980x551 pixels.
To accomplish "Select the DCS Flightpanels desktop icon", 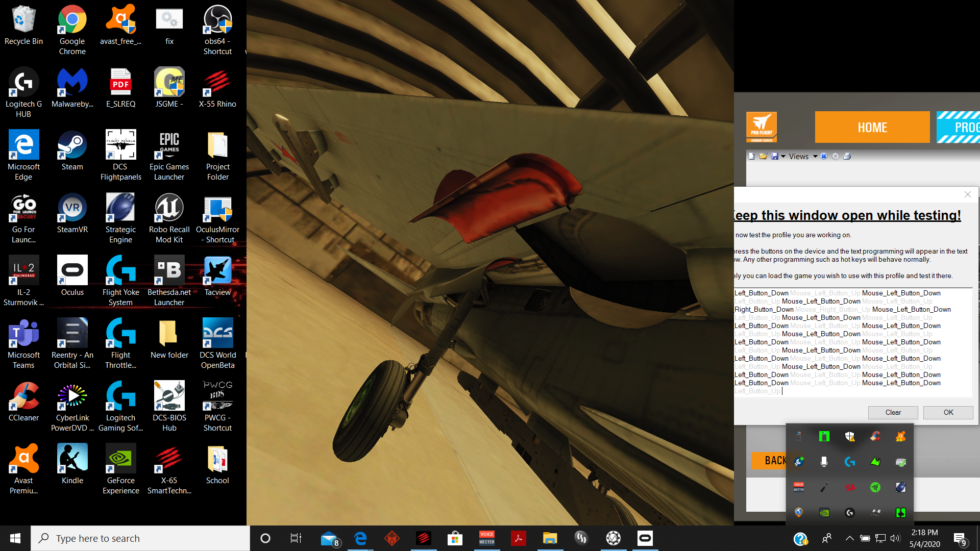I will 121,155.
